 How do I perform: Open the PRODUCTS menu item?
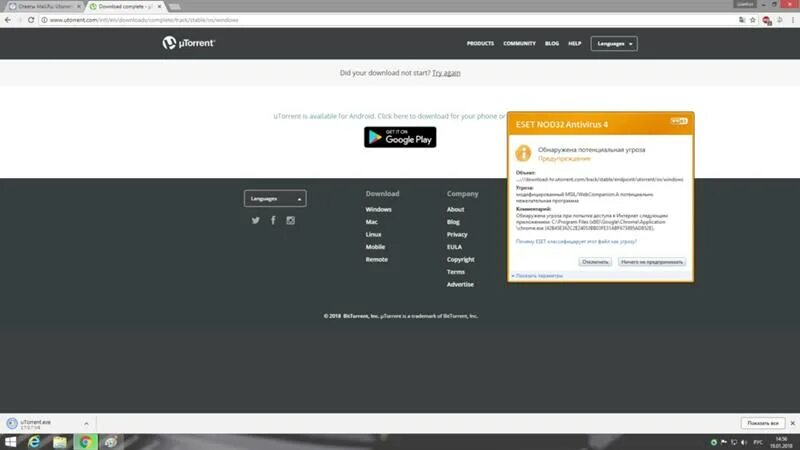click(x=480, y=43)
